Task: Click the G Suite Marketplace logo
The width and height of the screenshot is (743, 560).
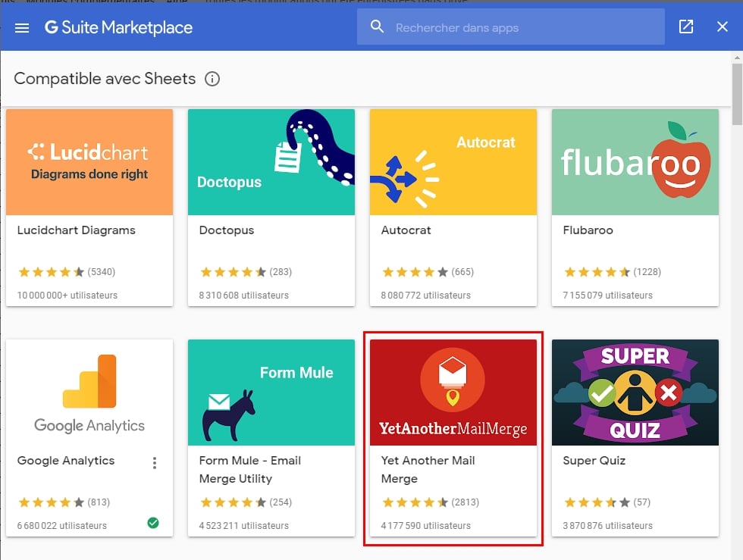Action: pos(118,28)
